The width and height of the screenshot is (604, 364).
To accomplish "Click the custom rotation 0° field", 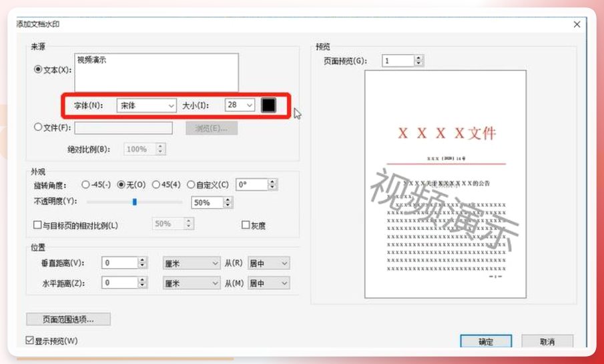I will (x=252, y=185).
